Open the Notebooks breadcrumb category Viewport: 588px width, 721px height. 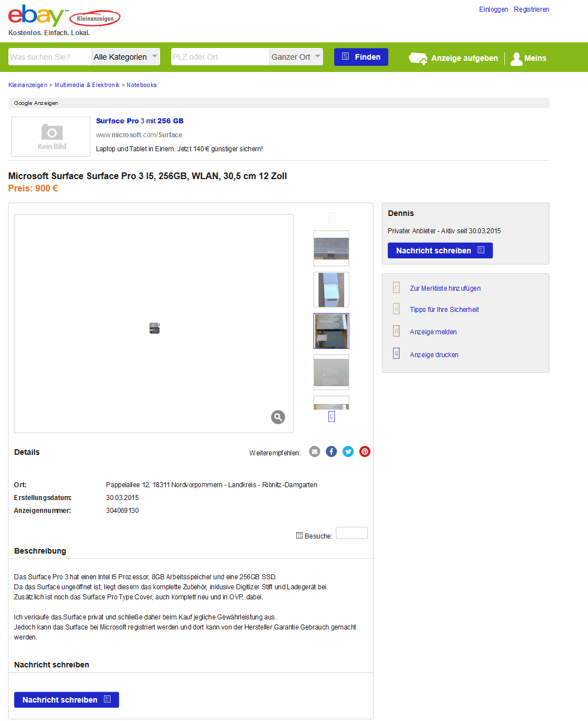pos(142,85)
